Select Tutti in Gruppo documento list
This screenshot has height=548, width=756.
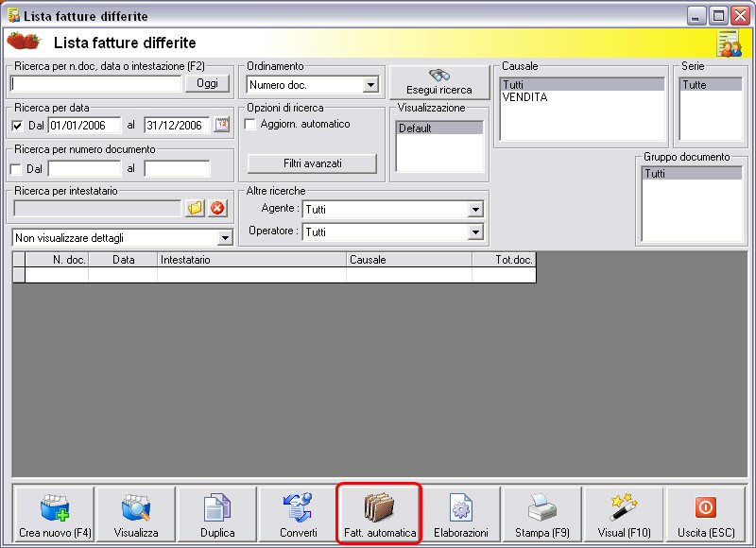coord(692,174)
